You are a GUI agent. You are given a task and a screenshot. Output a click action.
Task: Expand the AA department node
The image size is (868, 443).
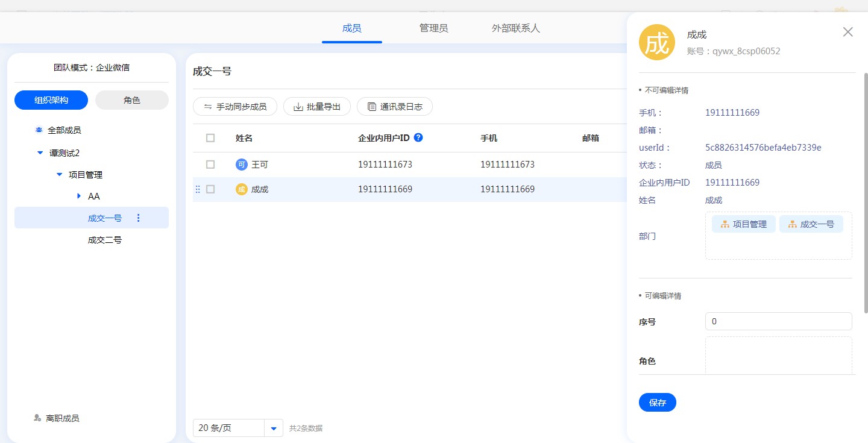[78, 196]
